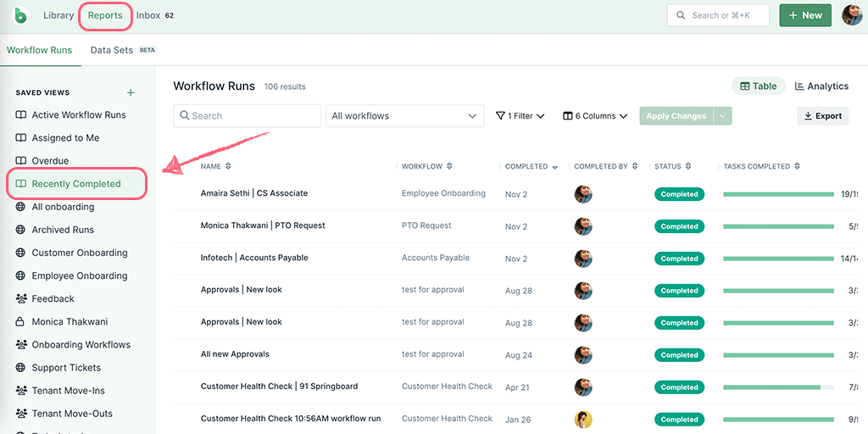The image size is (868, 434).
Task: Focus the global Search or ⌘+K field
Action: point(719,15)
